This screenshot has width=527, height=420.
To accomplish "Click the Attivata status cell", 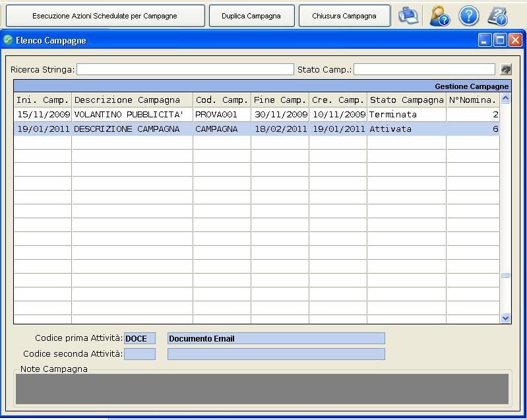I will 407,129.
